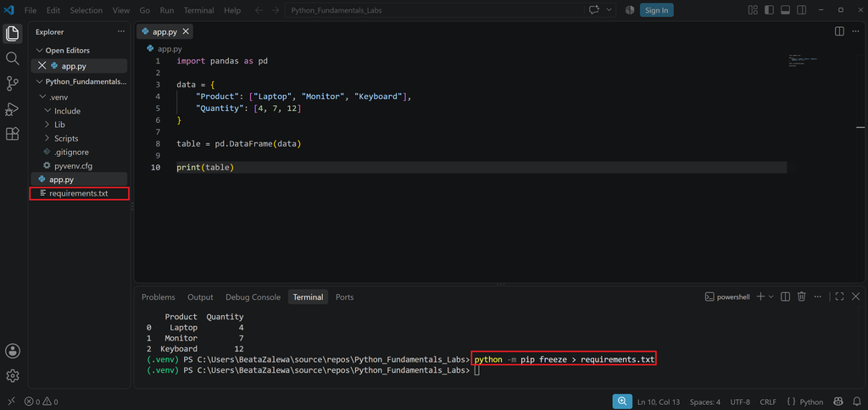Toggle secondary side bar visibility
The width and height of the screenshot is (868, 410).
point(801,10)
